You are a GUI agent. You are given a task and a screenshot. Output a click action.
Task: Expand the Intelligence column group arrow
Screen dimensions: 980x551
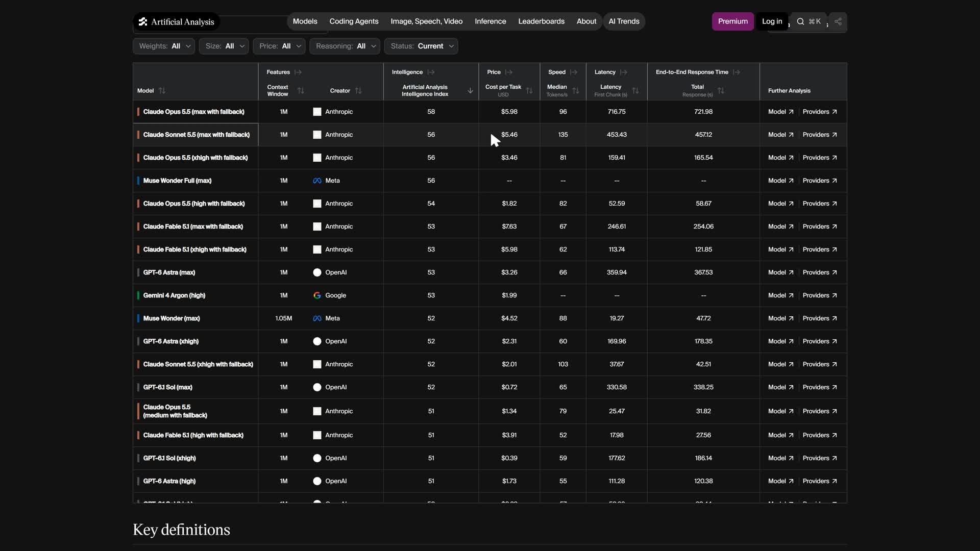(x=431, y=72)
